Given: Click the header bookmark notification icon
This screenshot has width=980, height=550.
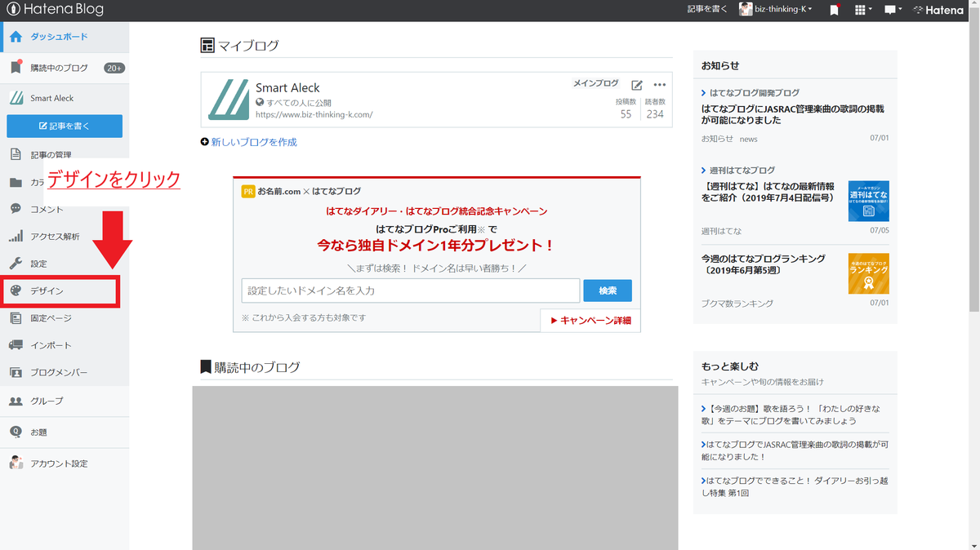Looking at the screenshot, I should click(834, 10).
